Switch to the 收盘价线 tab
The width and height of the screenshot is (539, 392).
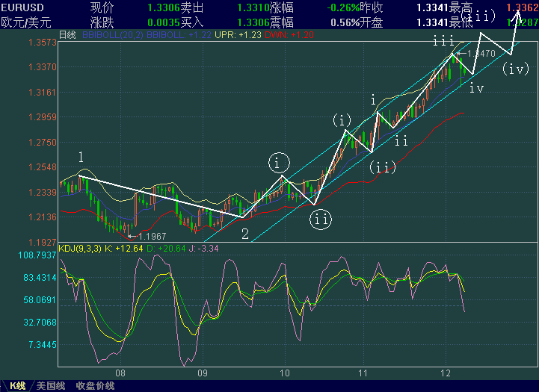click(x=95, y=386)
